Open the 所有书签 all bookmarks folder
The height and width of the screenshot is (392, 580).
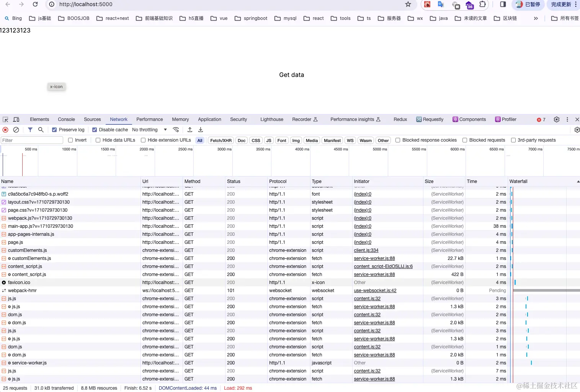point(565,18)
